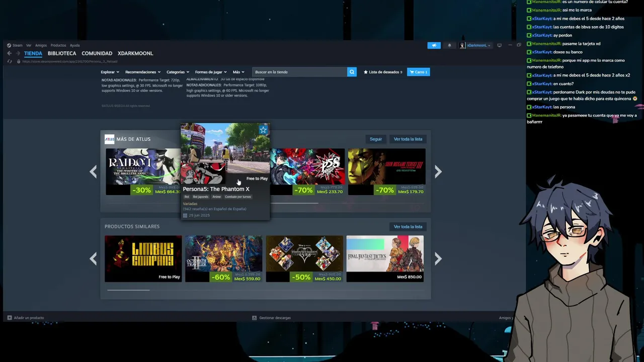Open the Raidou Remastered game card
644x362 pixels.
pyautogui.click(x=143, y=171)
